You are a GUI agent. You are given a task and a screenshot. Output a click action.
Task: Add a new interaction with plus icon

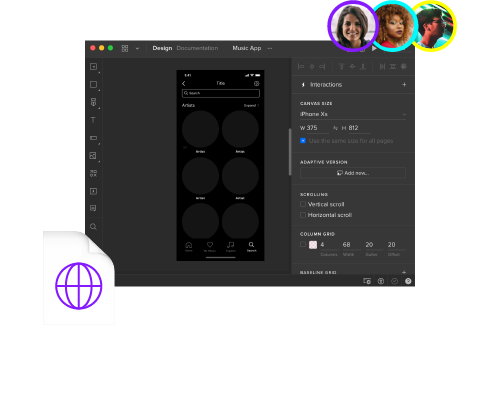point(404,85)
